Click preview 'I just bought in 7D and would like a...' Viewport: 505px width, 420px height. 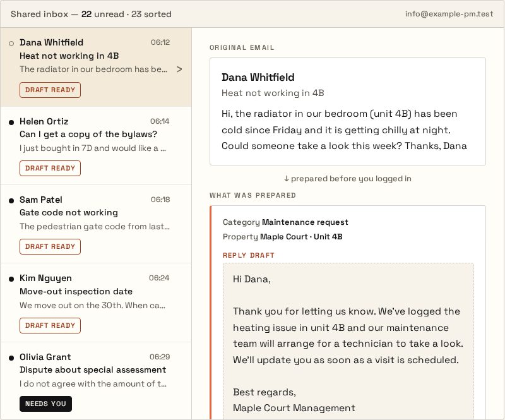point(93,148)
